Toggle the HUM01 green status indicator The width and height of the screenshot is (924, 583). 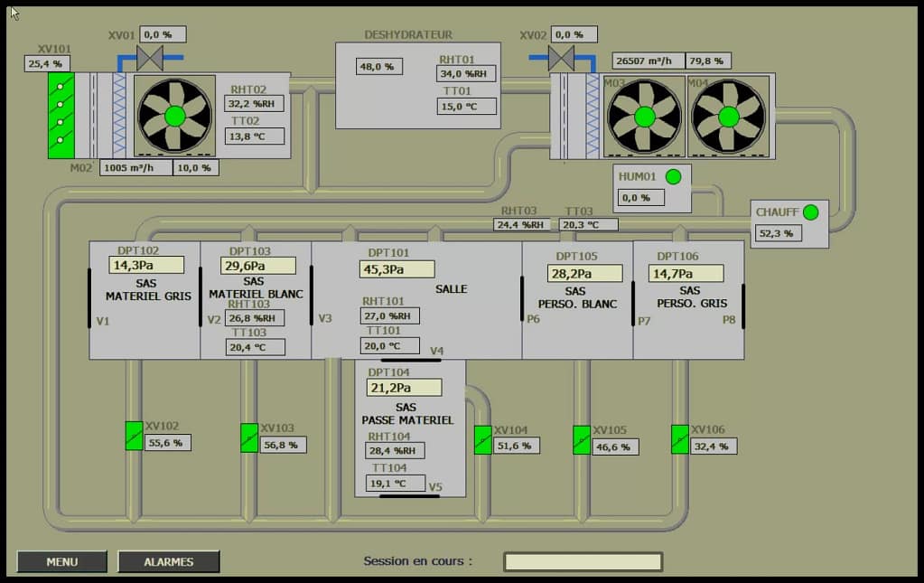[673, 177]
